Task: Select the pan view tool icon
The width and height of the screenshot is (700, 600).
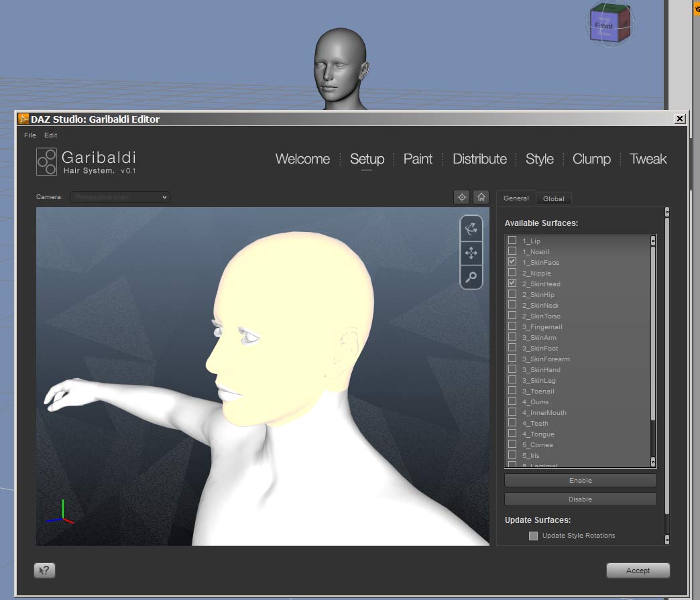Action: (x=471, y=253)
